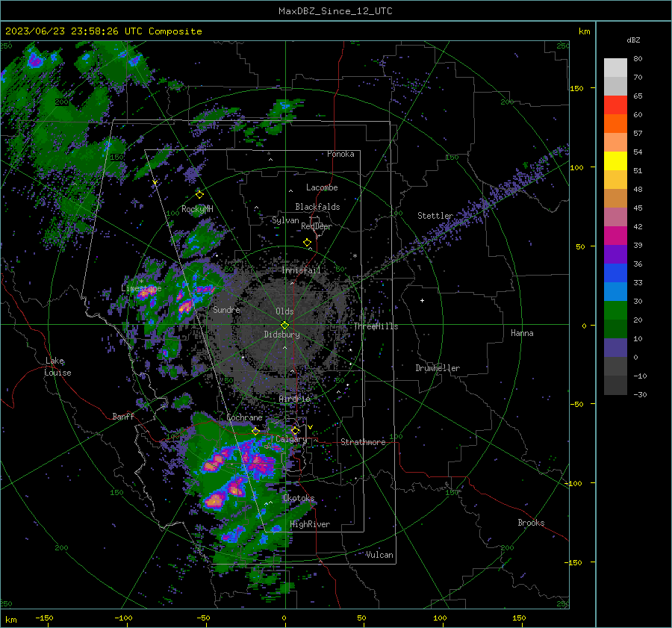The height and width of the screenshot is (628, 672).
Task: Click the Innisfail town label
Action: point(301,270)
